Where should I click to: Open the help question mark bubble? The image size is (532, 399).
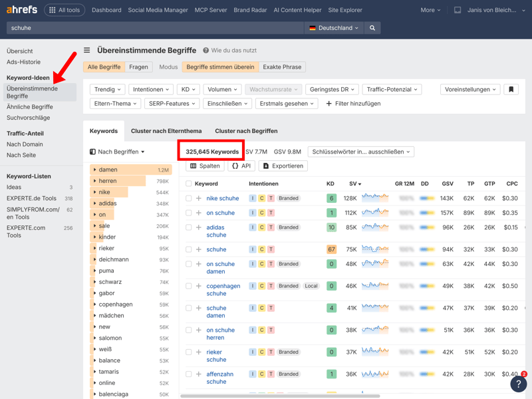[518, 384]
